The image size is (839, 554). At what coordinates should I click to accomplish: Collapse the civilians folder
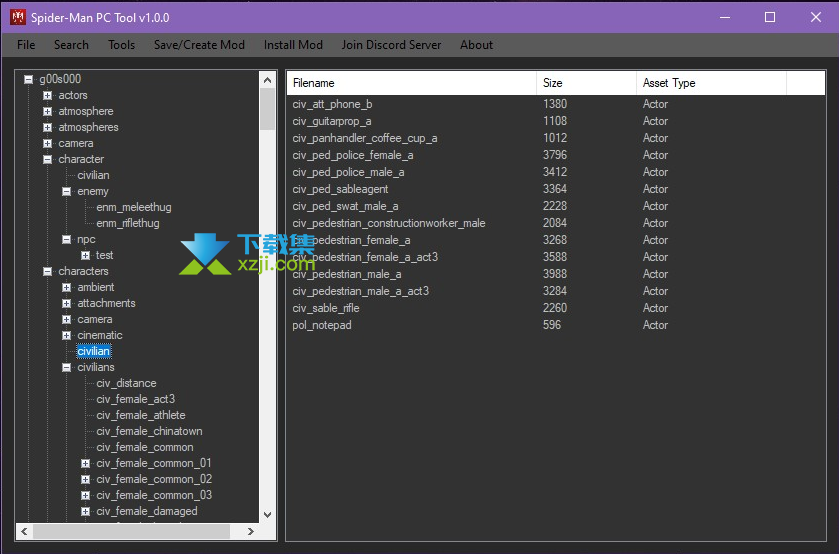coord(66,367)
